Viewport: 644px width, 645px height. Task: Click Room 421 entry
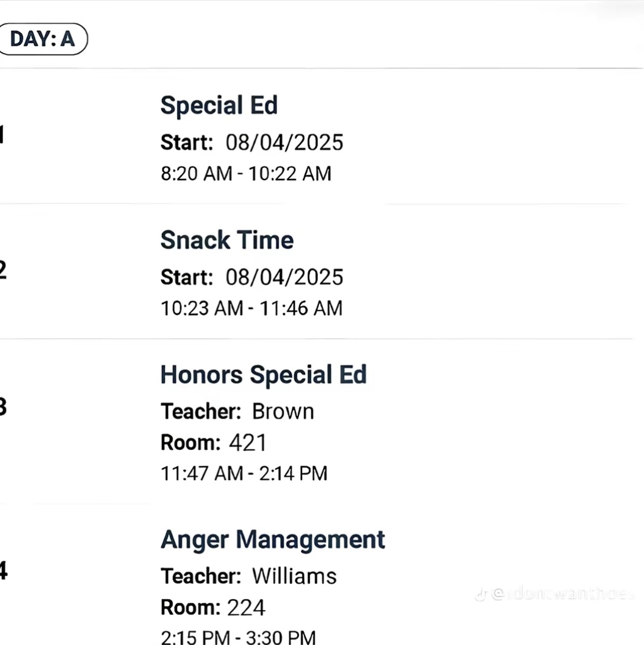point(214,443)
